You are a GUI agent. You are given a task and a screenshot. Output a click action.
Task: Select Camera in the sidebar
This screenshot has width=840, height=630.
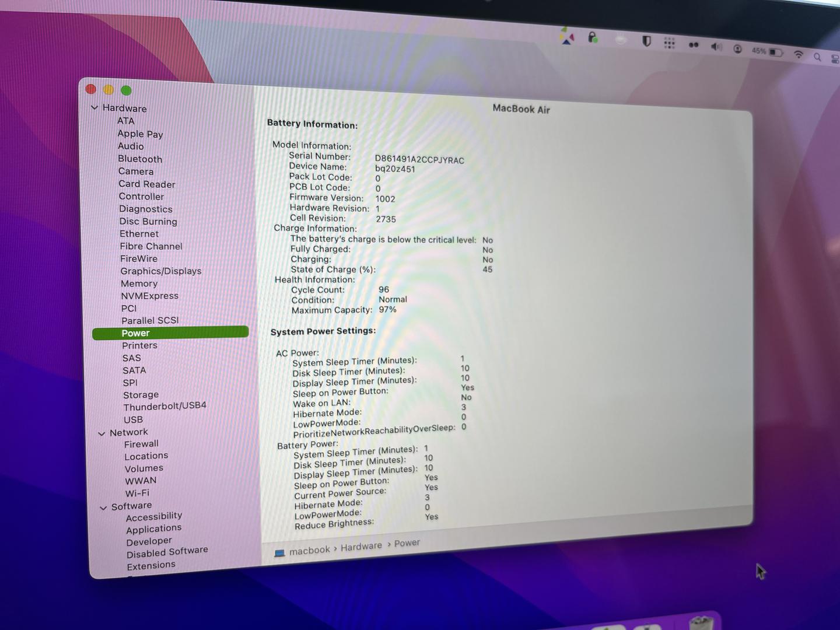[136, 171]
